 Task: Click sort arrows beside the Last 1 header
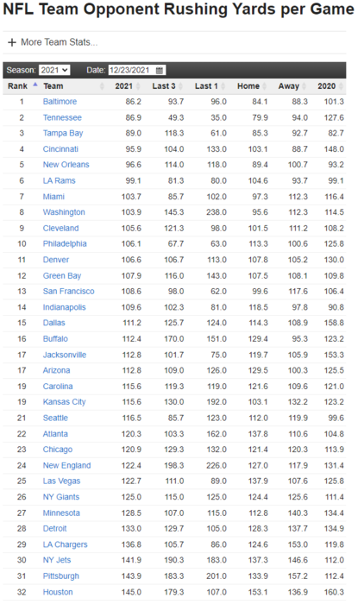pos(223,86)
